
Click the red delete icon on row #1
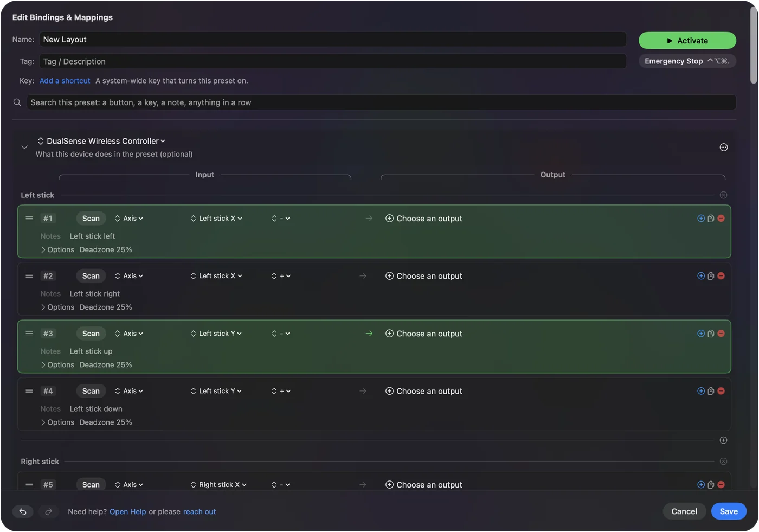721,219
